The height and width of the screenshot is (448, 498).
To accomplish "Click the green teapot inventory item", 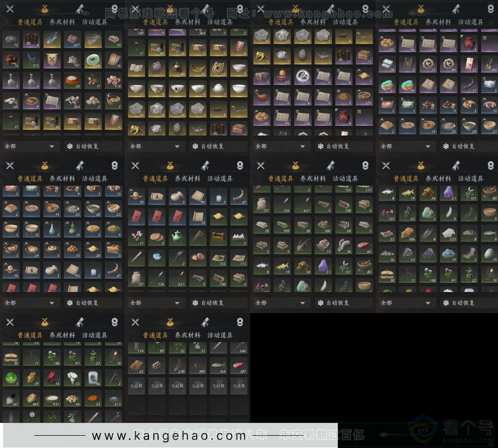I will (x=177, y=237).
